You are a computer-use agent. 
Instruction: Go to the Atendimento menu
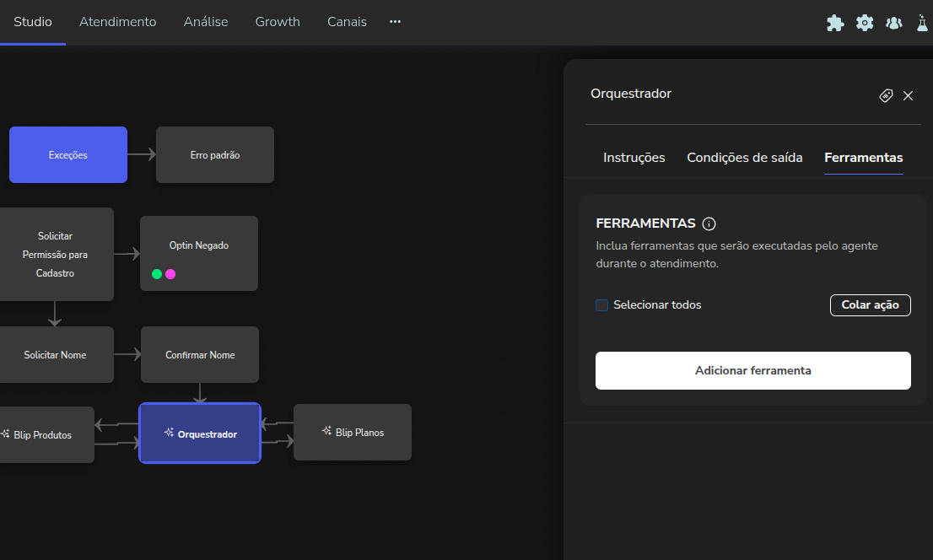pyautogui.click(x=117, y=22)
